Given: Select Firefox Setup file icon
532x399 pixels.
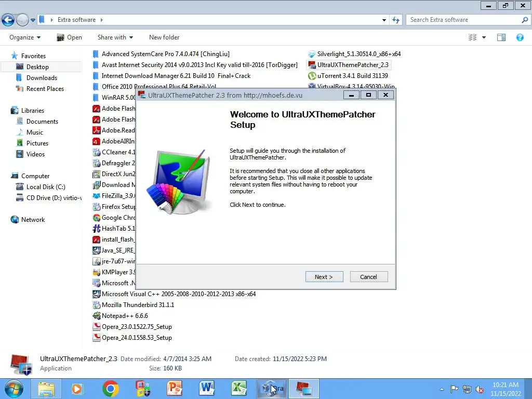Looking at the screenshot, I should coord(96,207).
